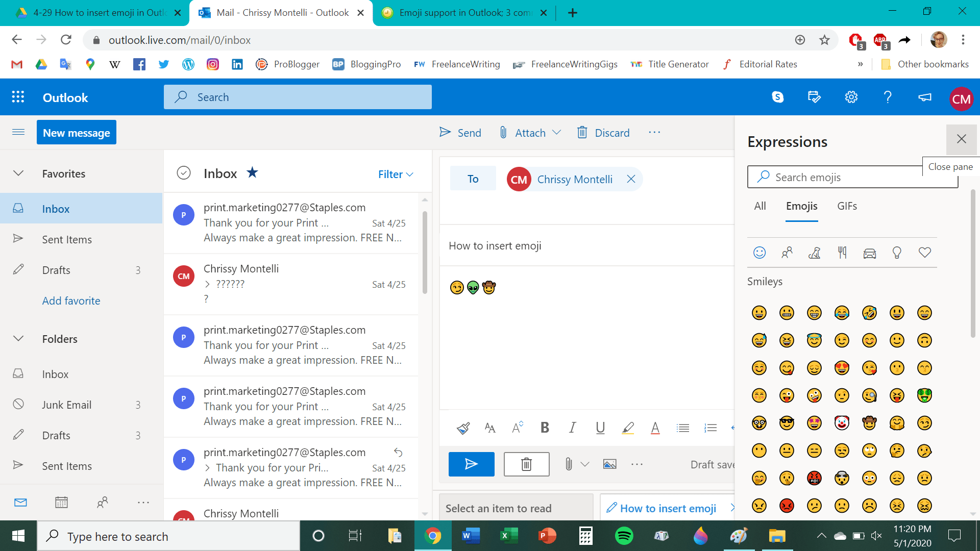Click the format painter icon
This screenshot has height=551, width=980.
tap(463, 428)
